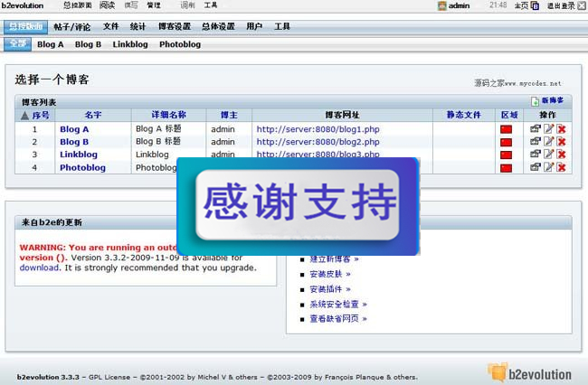Viewport: 588px width, 385px height.
Task: Click edit pencil icon for Blog A
Action: [548, 129]
